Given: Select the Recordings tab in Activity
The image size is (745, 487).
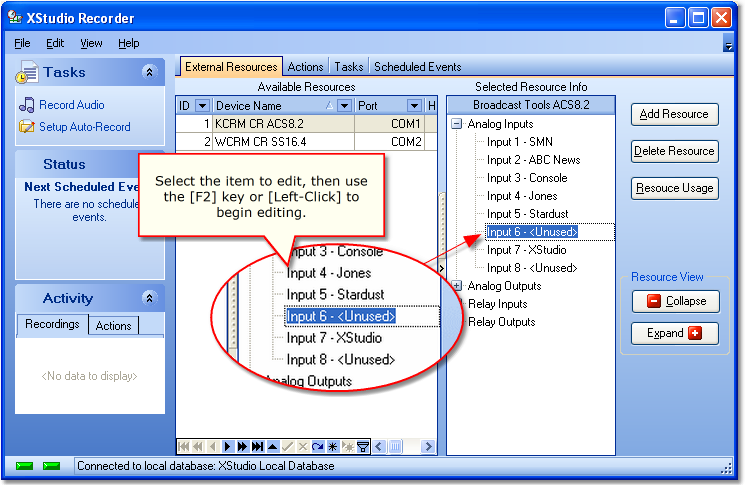Looking at the screenshot, I should click(52, 324).
